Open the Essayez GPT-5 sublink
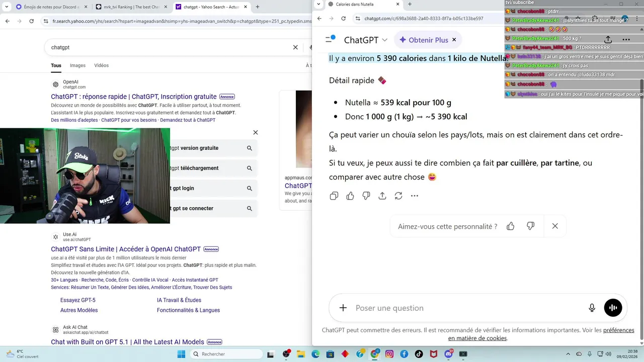This screenshot has width=644, height=362. pos(77,300)
